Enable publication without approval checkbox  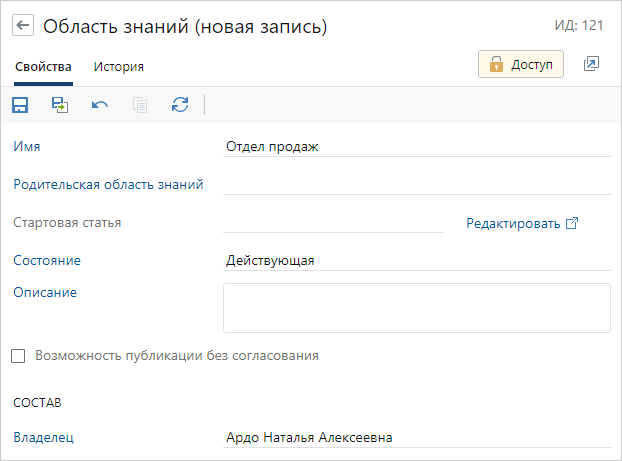click(18, 355)
